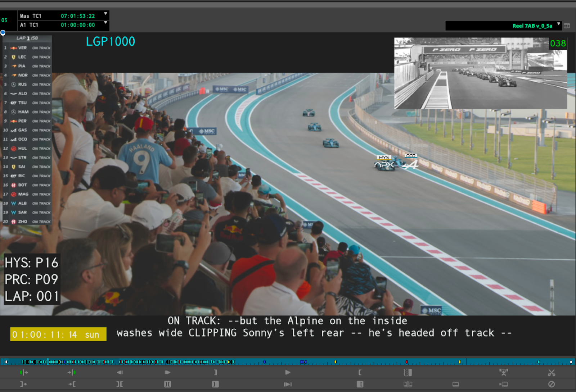Step forward one frame
The width and height of the screenshot is (576, 392).
[x=167, y=373]
